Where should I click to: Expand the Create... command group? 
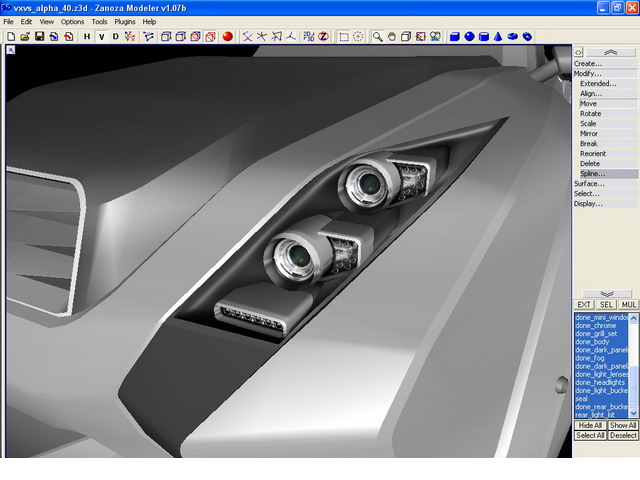[588, 64]
